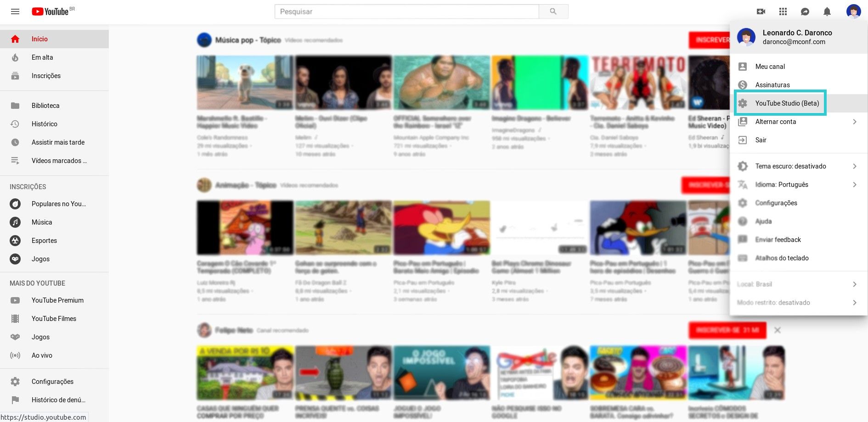Viewport: 868px width, 422px height.
Task: Click the YouTube Studio gear icon
Action: pyautogui.click(x=743, y=103)
